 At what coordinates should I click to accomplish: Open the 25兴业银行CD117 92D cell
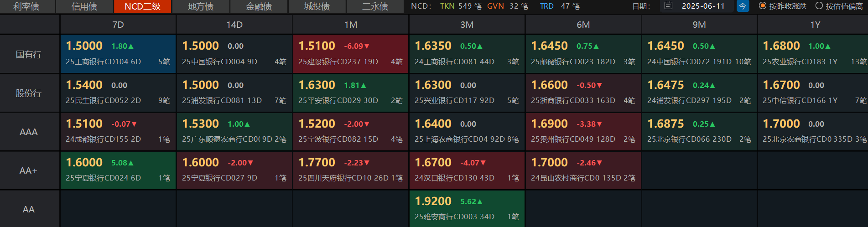(467, 93)
